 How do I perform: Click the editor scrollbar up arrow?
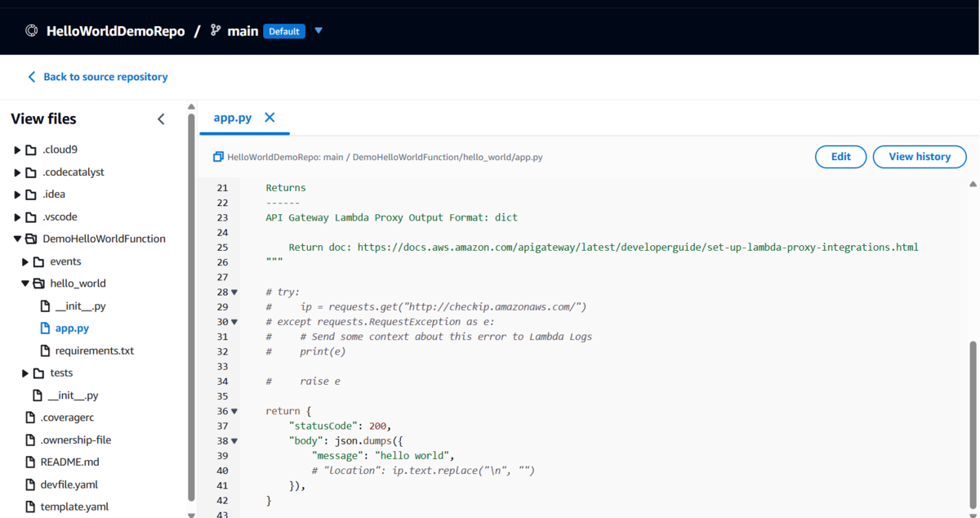click(x=973, y=185)
